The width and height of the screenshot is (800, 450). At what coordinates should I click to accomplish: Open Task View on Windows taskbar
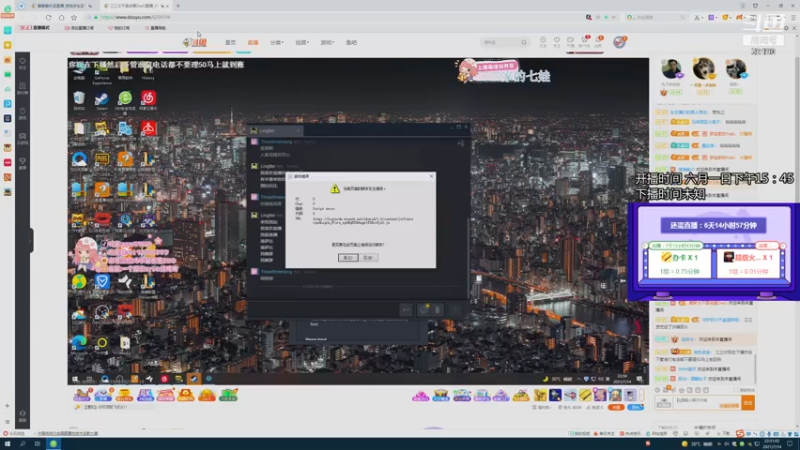pos(37,444)
